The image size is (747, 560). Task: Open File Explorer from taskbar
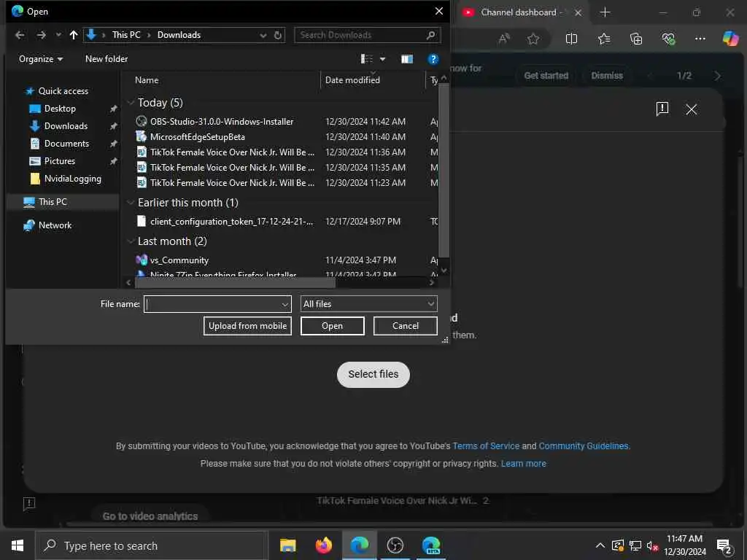287,545
